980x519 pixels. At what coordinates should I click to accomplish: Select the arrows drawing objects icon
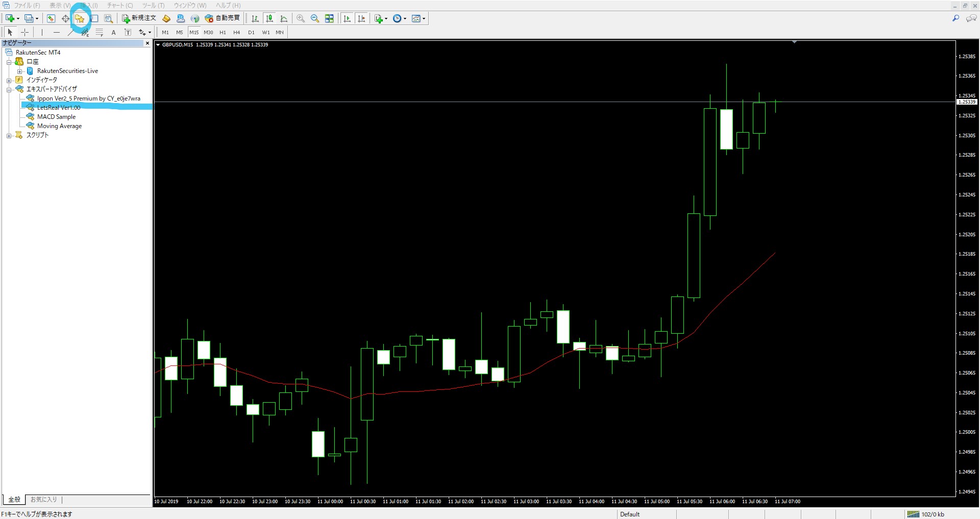coord(142,32)
